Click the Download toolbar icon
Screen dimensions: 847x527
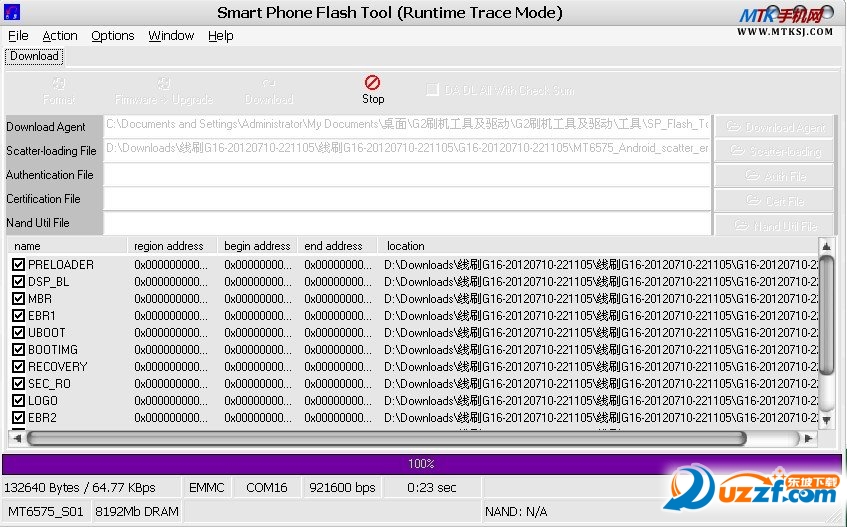268,84
